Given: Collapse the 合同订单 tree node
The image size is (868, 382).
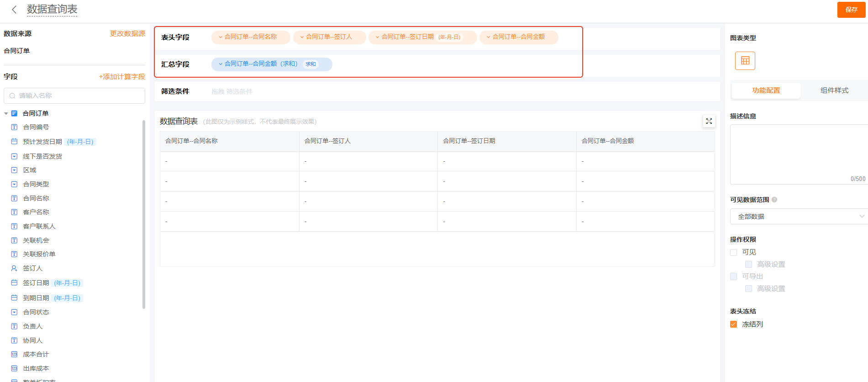Looking at the screenshot, I should tap(6, 113).
